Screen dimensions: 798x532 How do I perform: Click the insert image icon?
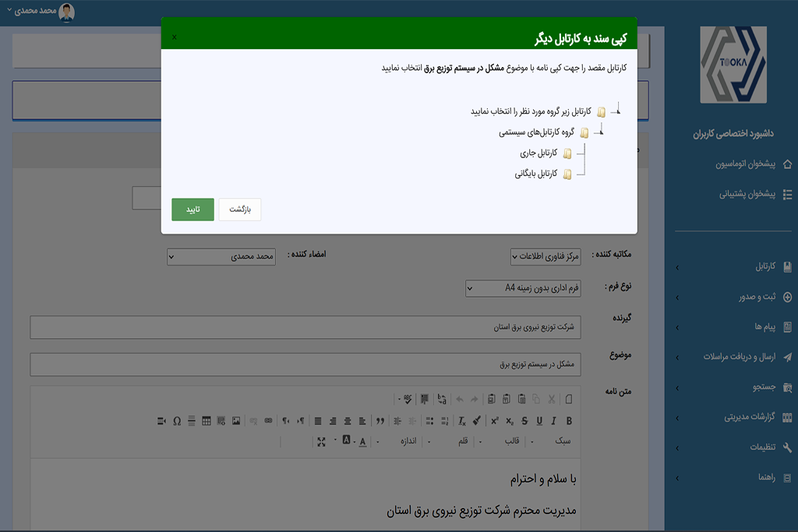click(235, 421)
